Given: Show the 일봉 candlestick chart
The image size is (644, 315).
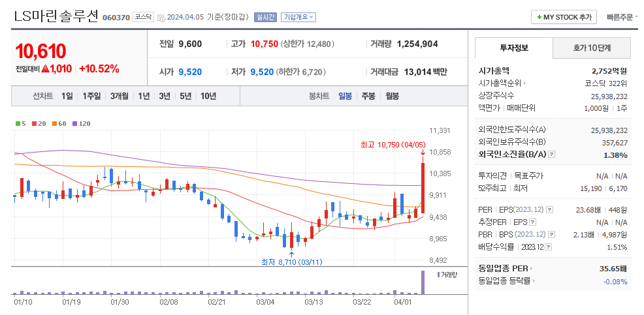Looking at the screenshot, I should [x=345, y=97].
